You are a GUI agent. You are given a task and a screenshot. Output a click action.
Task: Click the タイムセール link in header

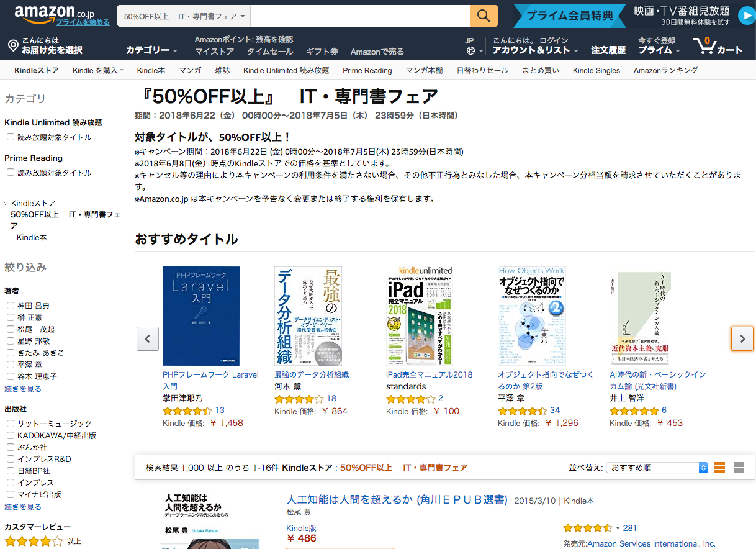(x=270, y=52)
